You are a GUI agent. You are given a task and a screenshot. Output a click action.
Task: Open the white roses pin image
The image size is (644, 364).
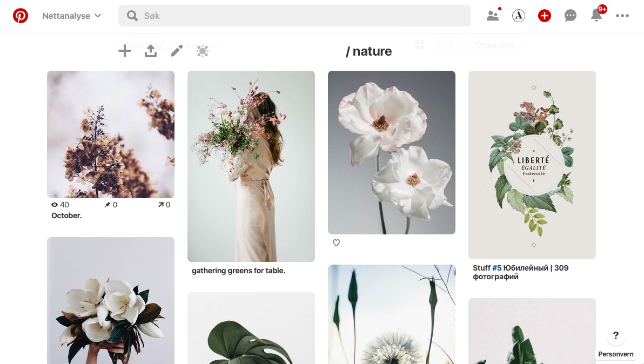[391, 152]
